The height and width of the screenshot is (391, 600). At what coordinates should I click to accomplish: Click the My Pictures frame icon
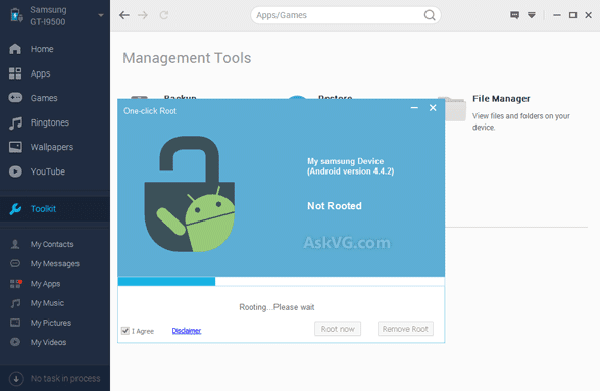pos(15,323)
